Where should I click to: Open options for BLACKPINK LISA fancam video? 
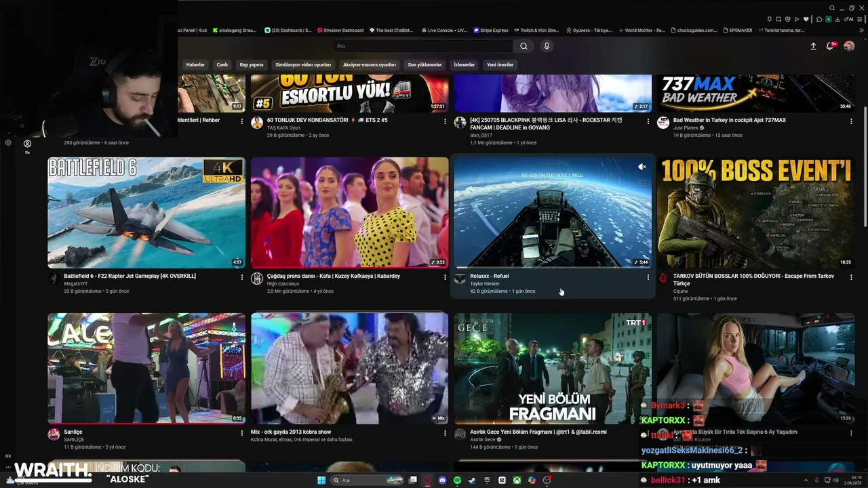pyautogui.click(x=648, y=121)
